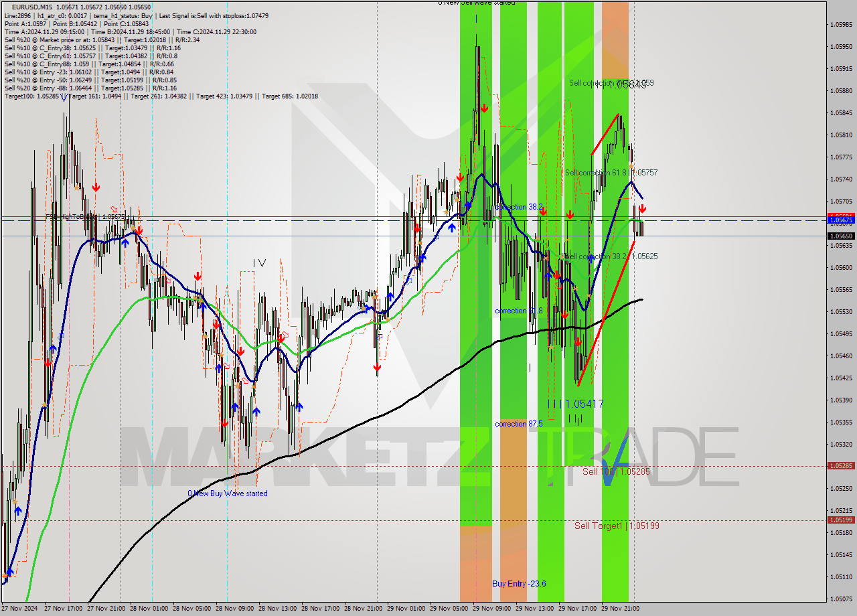Click the 1.05390 price axis value
The image size is (857, 616).
pyautogui.click(x=840, y=400)
